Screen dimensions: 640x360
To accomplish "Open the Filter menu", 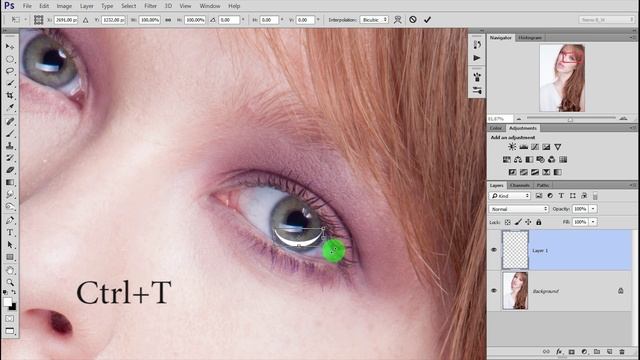I will pyautogui.click(x=151, y=6).
